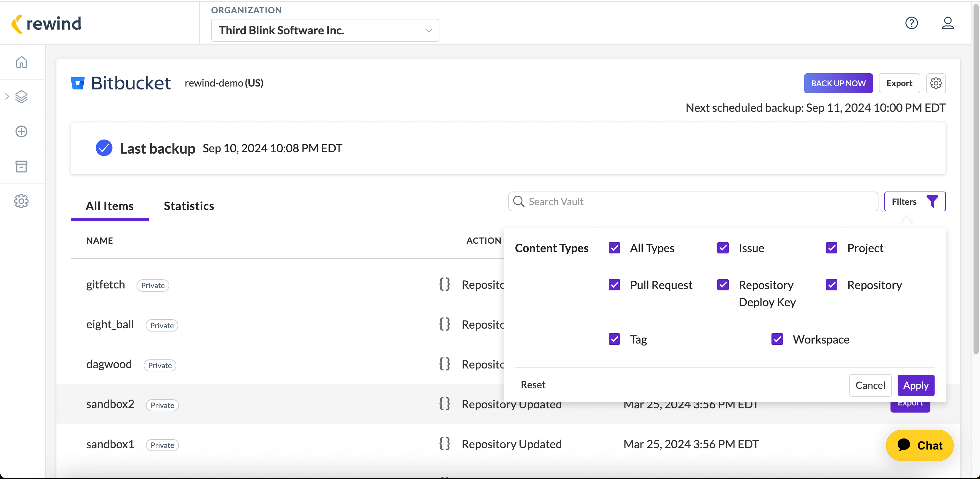The image size is (980, 479).
Task: Open the layers stack sidebar icon
Action: coord(22,97)
